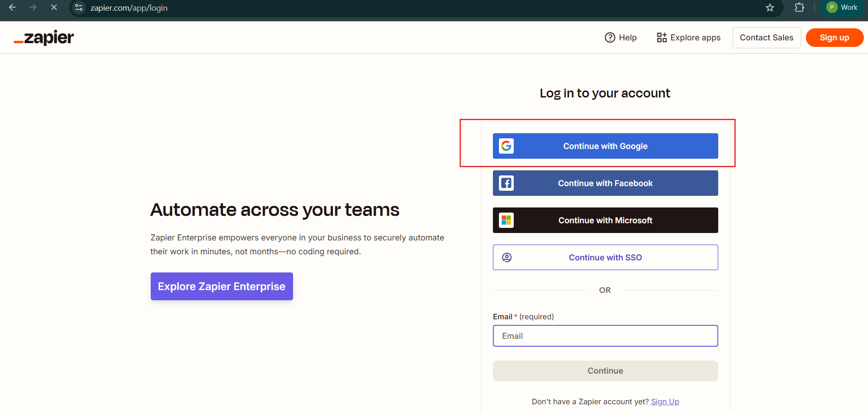This screenshot has width=868, height=414.
Task: Click the 'Email (required)' label
Action: pyautogui.click(x=523, y=317)
